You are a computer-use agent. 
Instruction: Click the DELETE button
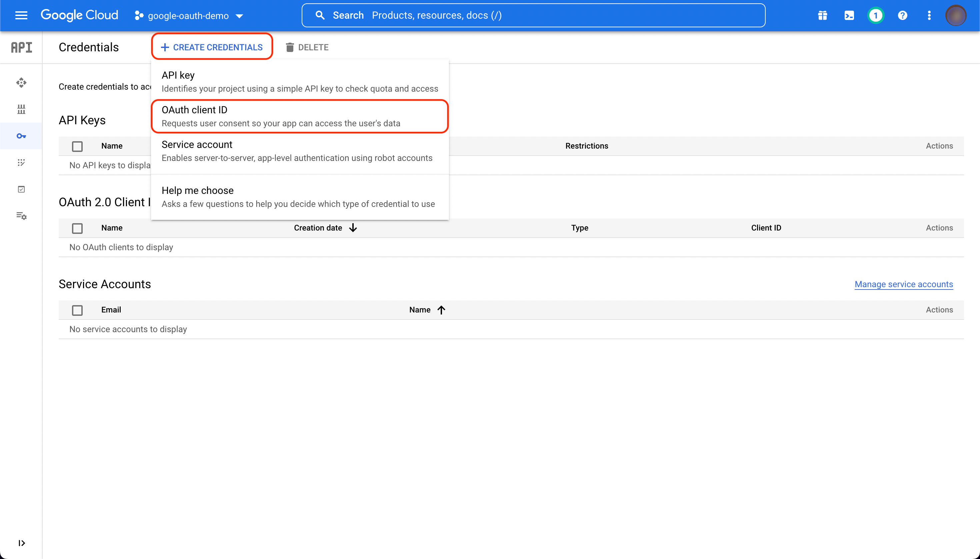coord(306,47)
